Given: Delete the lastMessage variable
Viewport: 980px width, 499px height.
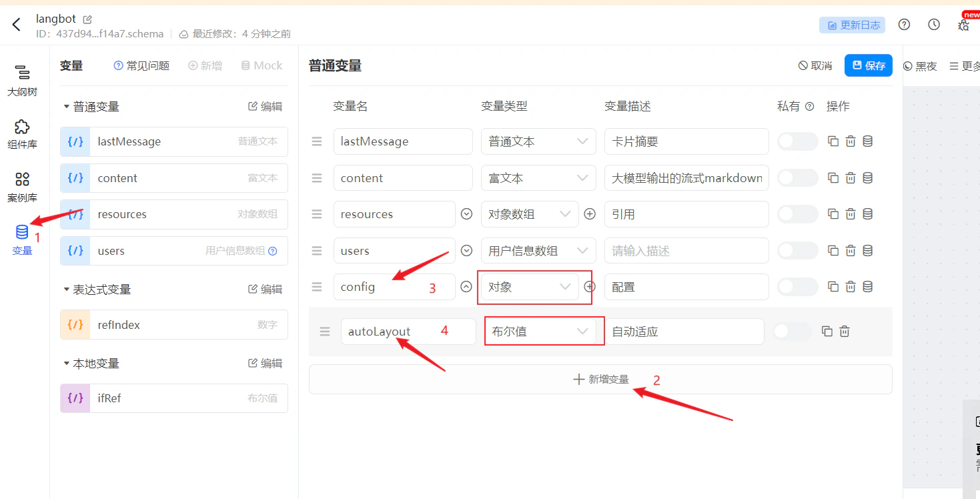Looking at the screenshot, I should 851,141.
